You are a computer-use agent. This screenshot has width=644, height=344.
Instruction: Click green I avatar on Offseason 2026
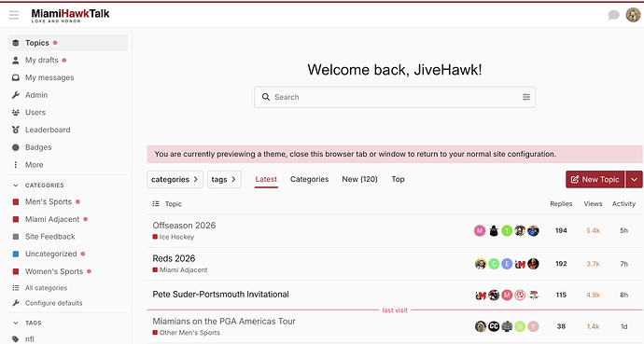507,231
